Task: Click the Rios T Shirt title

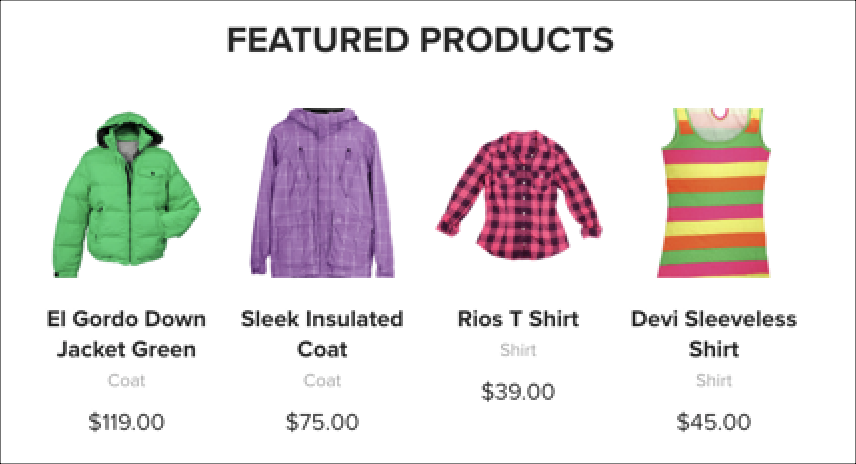Action: [518, 319]
